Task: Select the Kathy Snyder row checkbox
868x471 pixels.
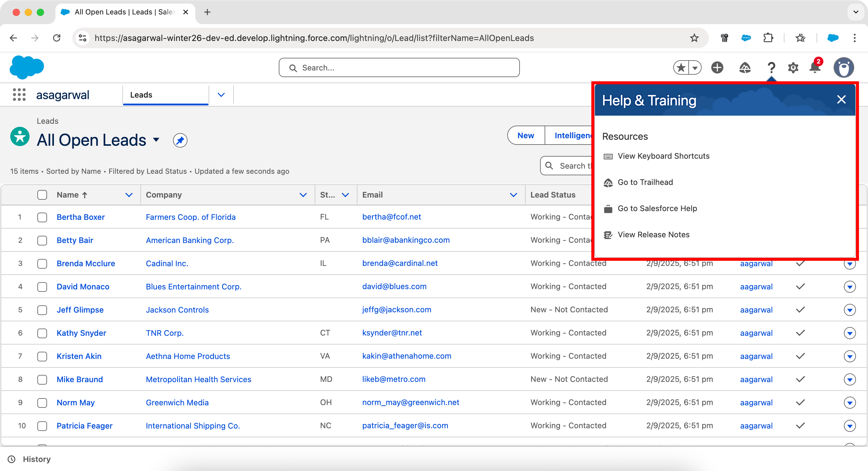Action: (x=42, y=333)
